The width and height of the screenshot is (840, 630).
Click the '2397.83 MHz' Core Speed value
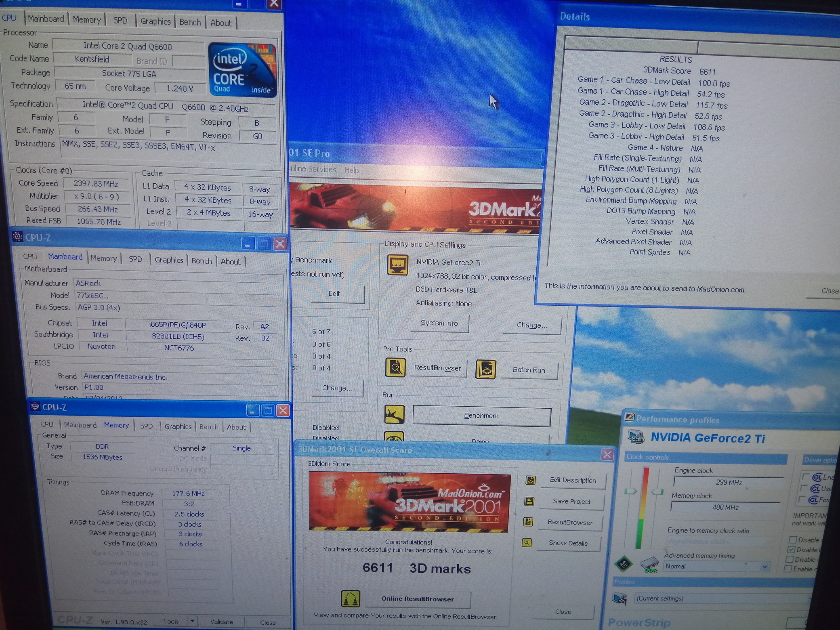(x=96, y=183)
